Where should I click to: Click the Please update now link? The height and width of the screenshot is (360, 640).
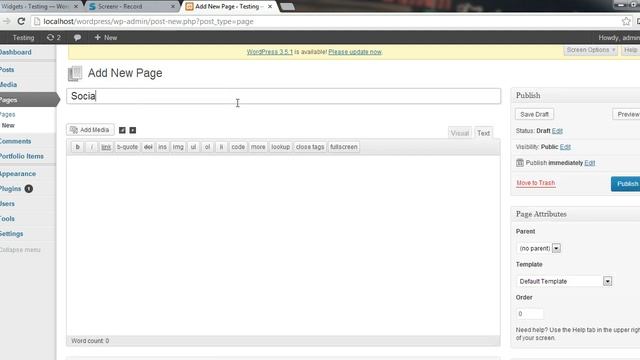tap(355, 52)
